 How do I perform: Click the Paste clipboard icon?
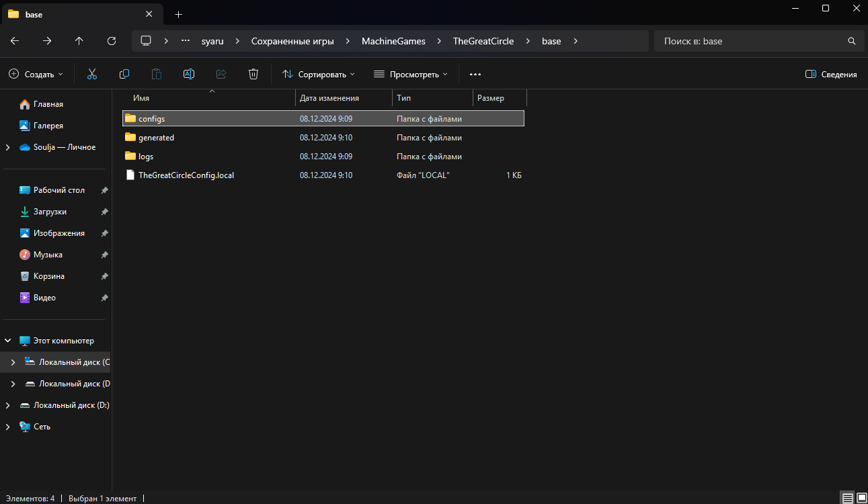157,74
